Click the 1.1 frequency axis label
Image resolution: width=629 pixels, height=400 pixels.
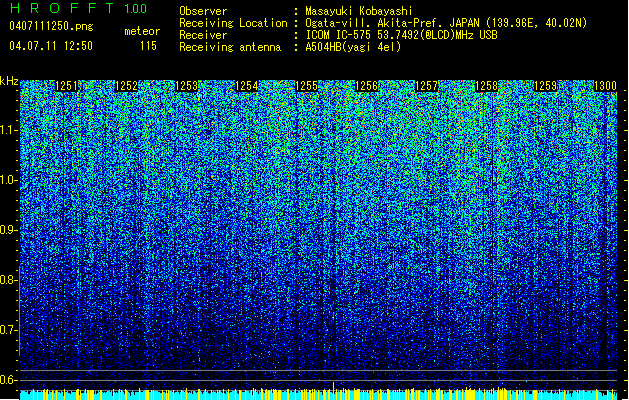9,130
